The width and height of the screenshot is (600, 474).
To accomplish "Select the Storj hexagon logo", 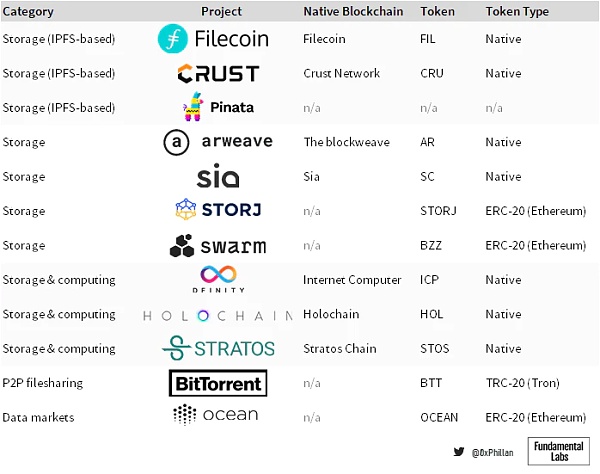I will tap(187, 210).
